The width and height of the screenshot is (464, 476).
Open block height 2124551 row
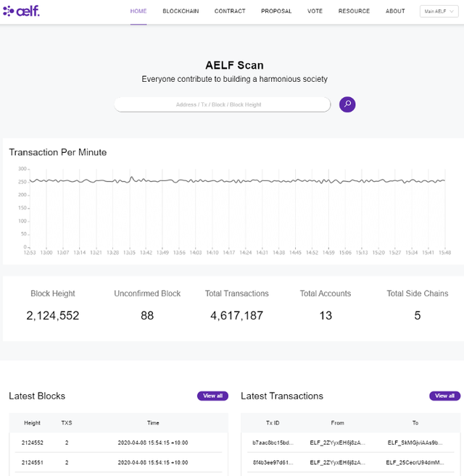tap(118, 462)
